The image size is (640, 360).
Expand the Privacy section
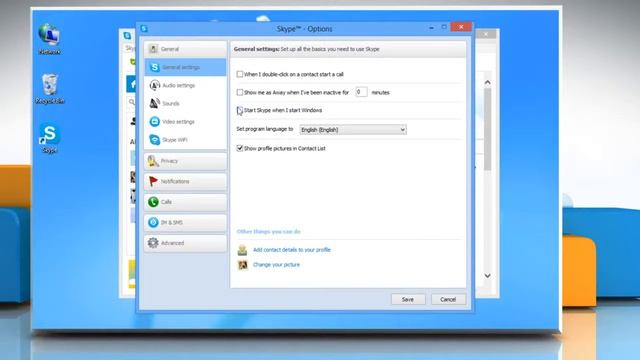coord(185,161)
